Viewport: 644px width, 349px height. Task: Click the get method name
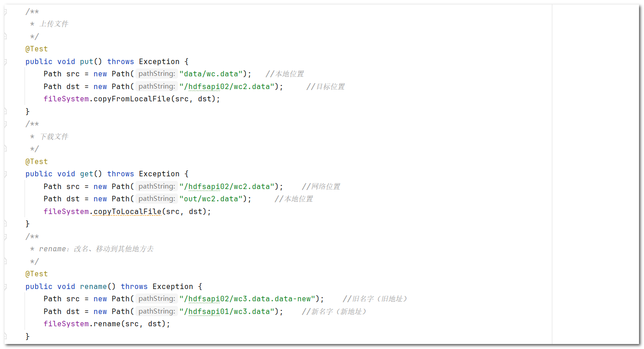87,174
